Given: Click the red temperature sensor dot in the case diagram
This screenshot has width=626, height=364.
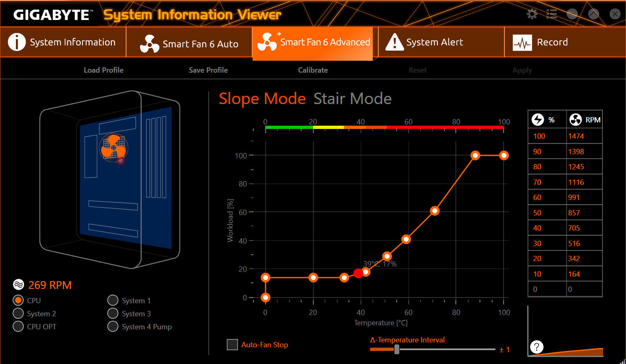Looking at the screenshot, I should 120,161.
